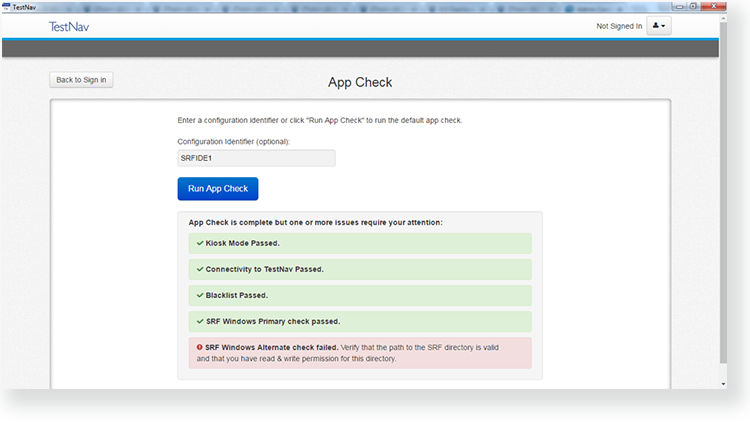Image resolution: width=750 pixels, height=425 pixels.
Task: Click the App Check page heading
Action: click(360, 82)
